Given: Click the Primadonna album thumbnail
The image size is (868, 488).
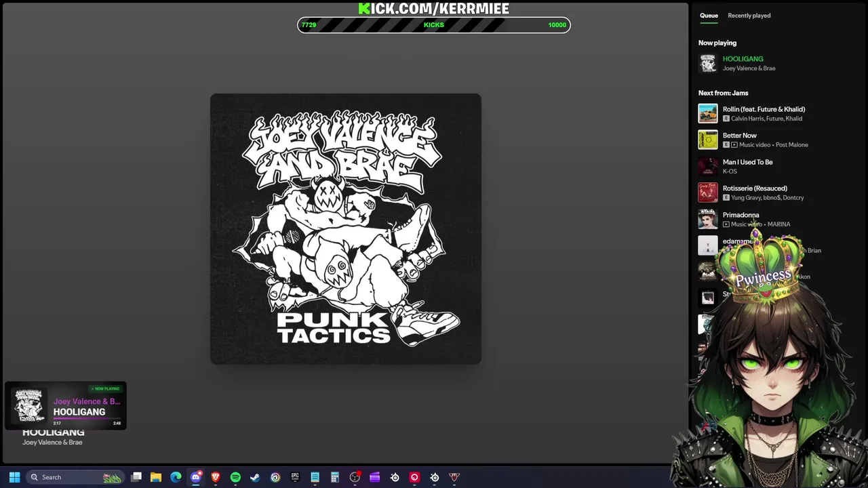Looking at the screenshot, I should [708, 219].
